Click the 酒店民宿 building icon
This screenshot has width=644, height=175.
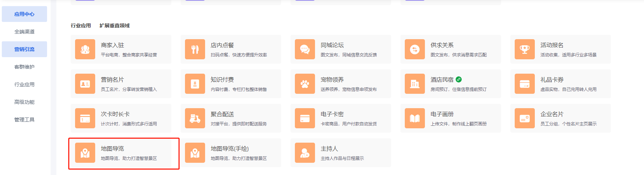point(415,84)
